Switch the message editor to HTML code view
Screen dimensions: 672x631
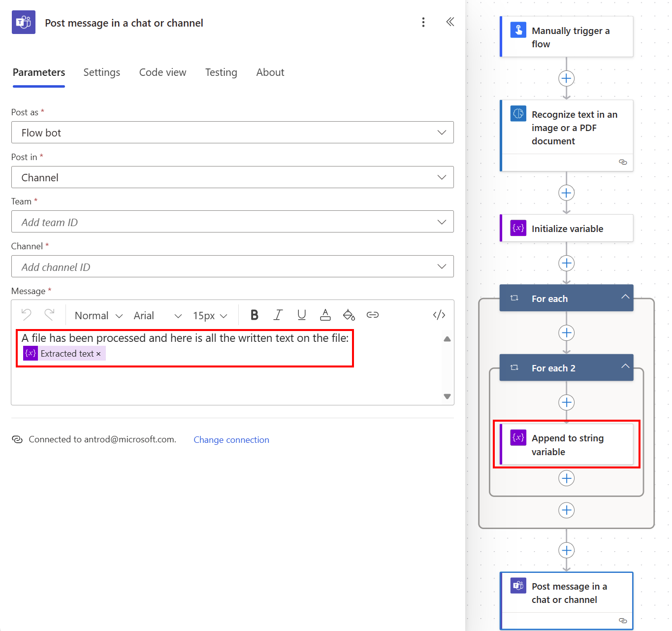point(439,315)
